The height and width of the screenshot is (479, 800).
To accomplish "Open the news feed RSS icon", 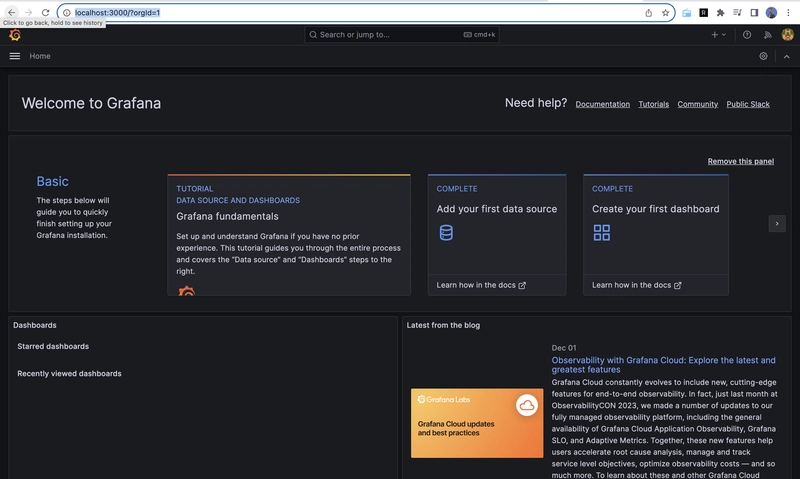I will point(767,35).
